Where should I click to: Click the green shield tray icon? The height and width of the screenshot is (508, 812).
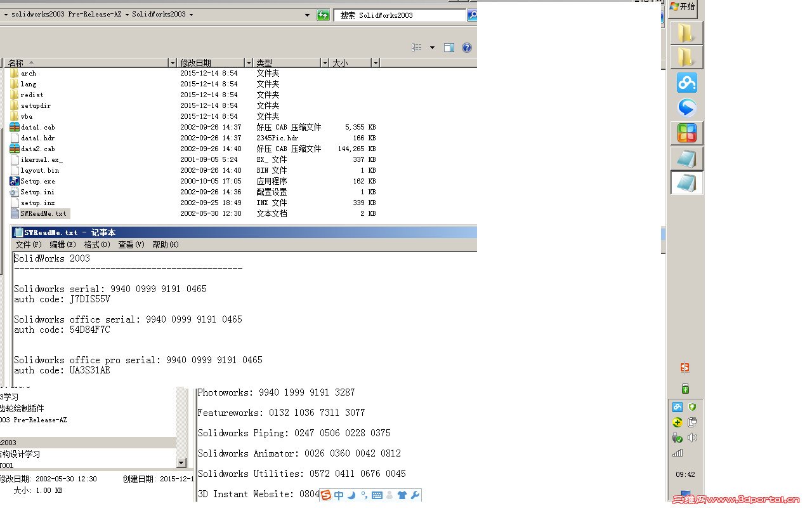pyautogui.click(x=692, y=407)
